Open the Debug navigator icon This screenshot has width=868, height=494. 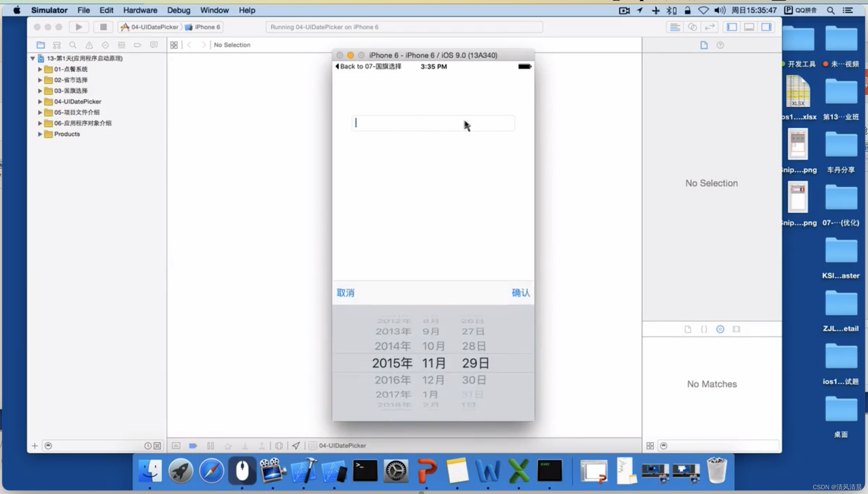[x=122, y=45]
